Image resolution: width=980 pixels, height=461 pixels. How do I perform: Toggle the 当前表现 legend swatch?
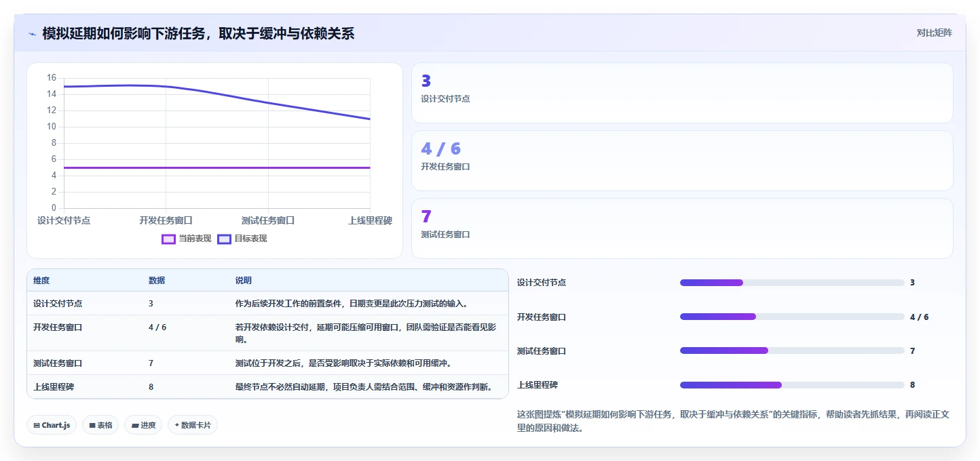[168, 239]
